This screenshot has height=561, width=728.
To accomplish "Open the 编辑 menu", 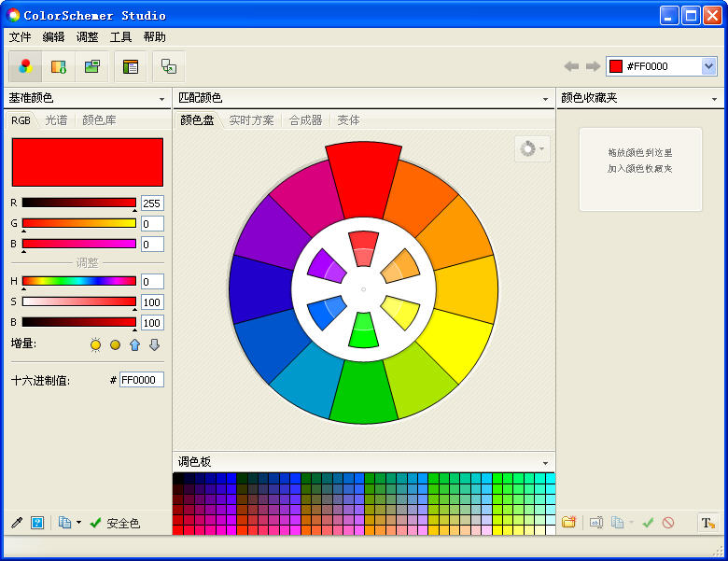I will click(x=53, y=36).
